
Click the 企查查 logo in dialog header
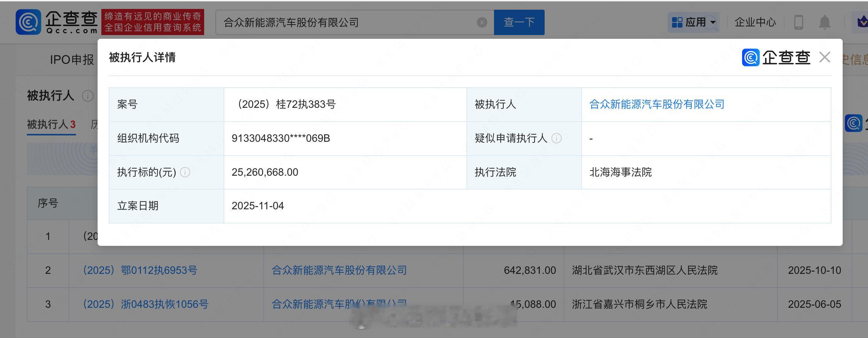[776, 57]
